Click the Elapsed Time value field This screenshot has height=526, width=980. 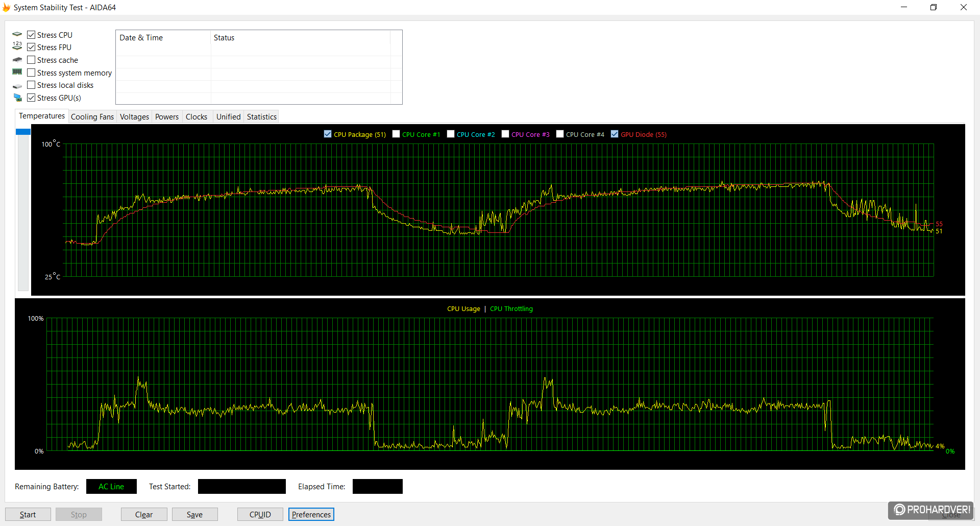point(378,486)
